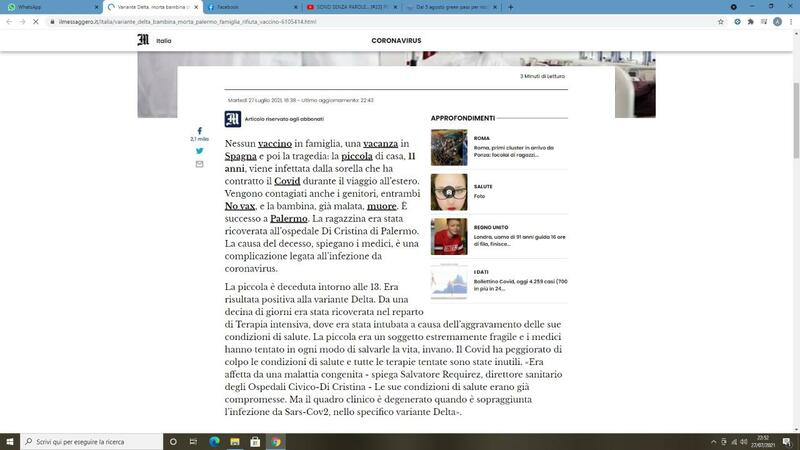Switch to the WhatsApp tab
The image size is (800, 450).
(51, 7)
